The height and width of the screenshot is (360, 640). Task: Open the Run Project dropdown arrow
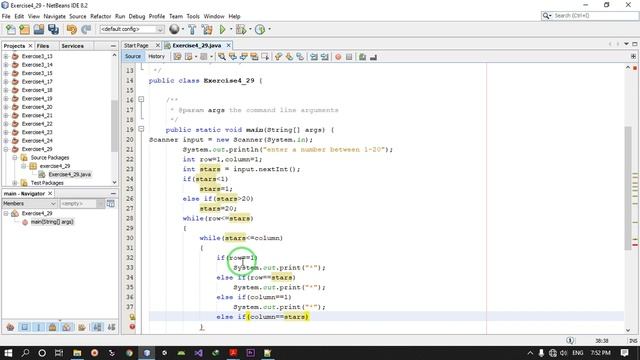pos(231,29)
